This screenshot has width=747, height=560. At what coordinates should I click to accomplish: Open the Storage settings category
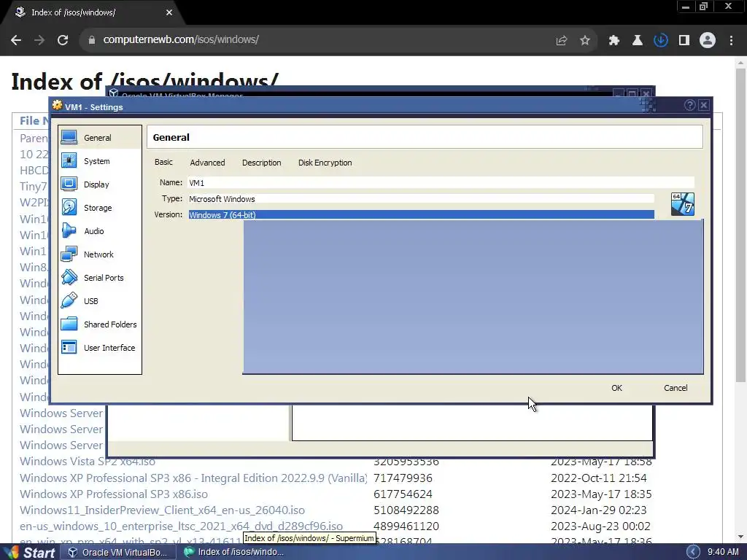pos(99,208)
